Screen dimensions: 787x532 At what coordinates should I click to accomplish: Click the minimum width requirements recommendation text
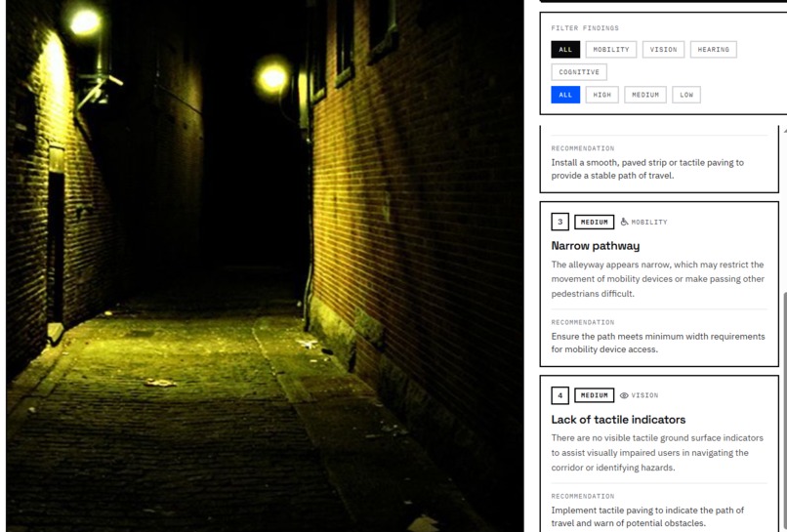point(658,343)
